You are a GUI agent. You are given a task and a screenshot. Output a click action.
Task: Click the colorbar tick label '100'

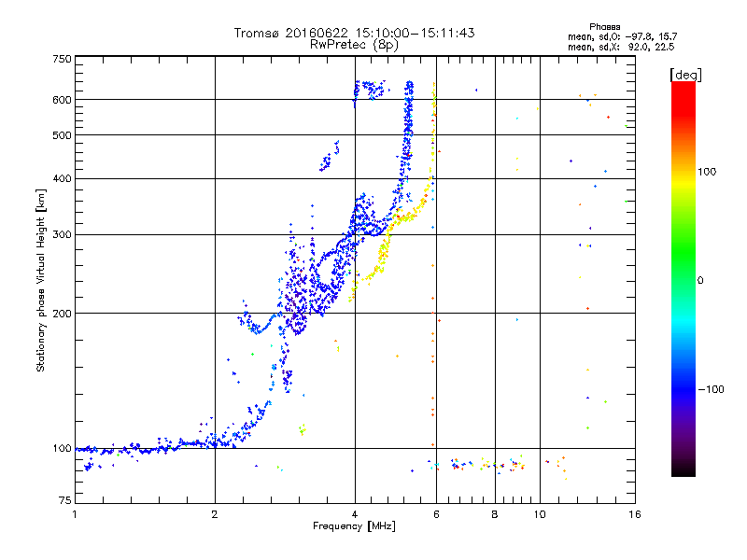707,172
